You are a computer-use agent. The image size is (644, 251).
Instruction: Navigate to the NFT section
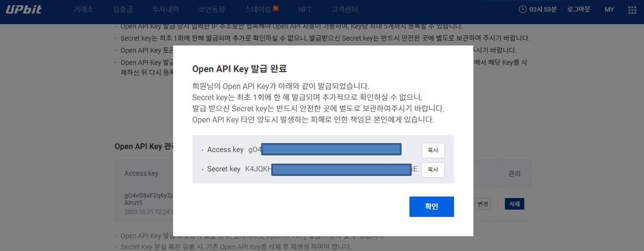click(305, 9)
